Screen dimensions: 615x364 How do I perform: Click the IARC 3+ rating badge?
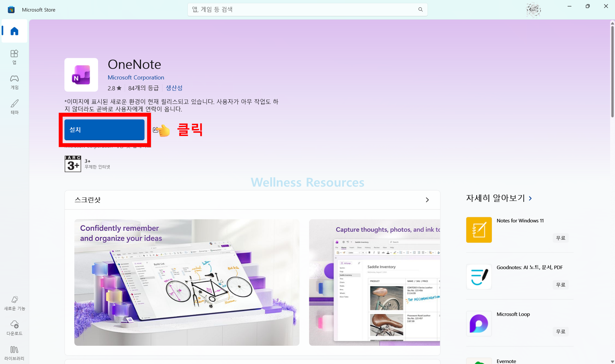pos(73,164)
